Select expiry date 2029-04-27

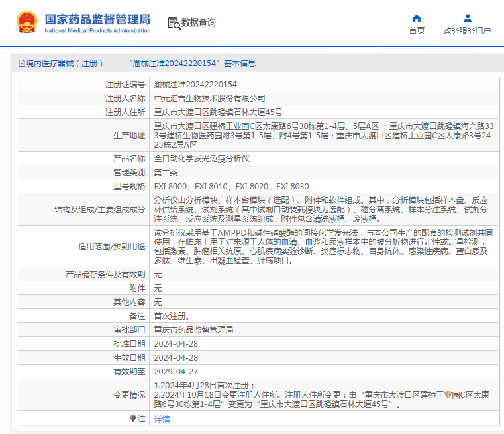click(176, 371)
